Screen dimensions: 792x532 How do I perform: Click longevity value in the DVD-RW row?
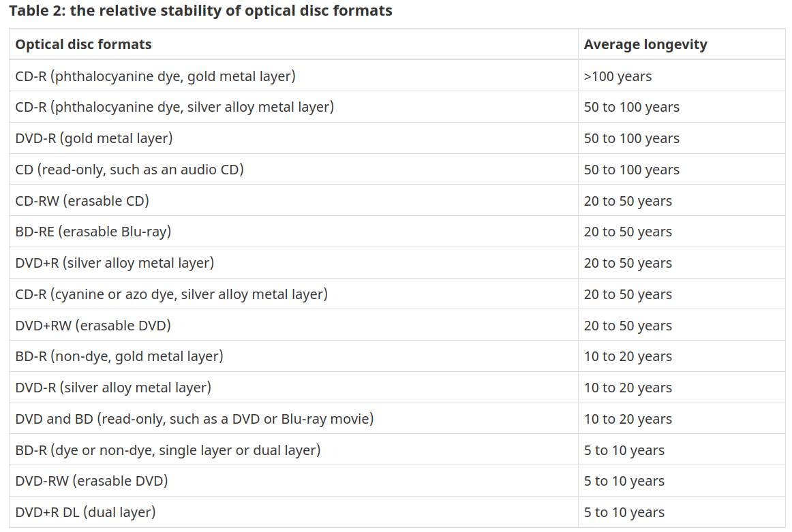tap(624, 481)
